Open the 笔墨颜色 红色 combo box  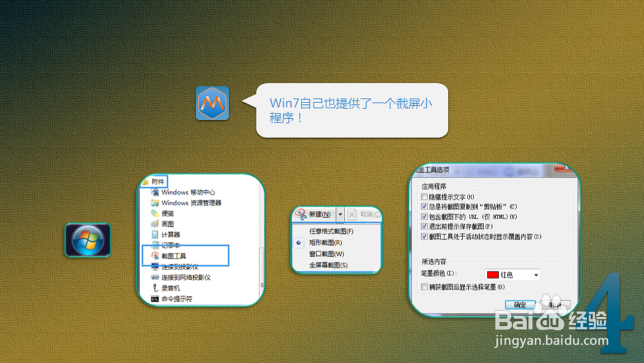click(x=512, y=275)
